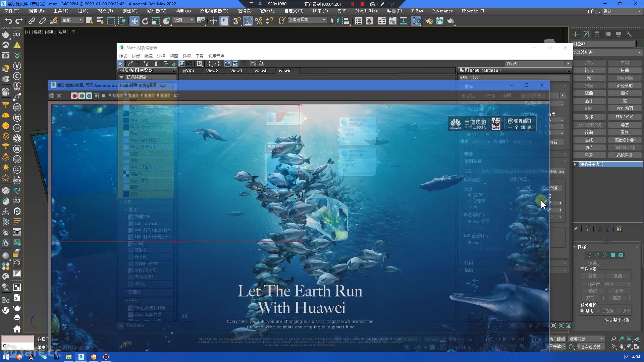This screenshot has width=644, height=362.
Task: Toggle the 3D Snaps icon
Action: tap(237, 21)
